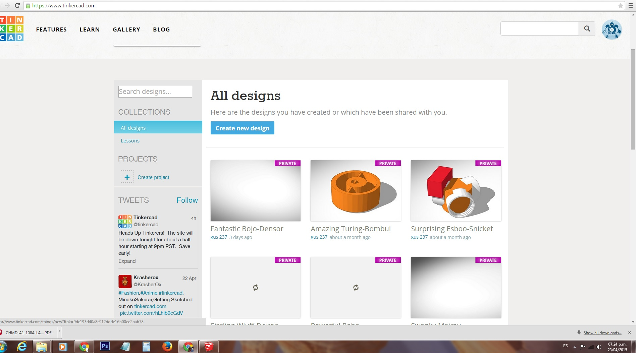Open the BLOG menu item
This screenshot has width=644, height=362.
pos(161,29)
